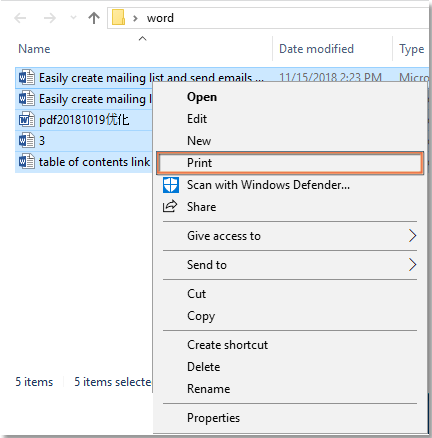The image size is (432, 438).
Task: Expand the Give access to submenu
Action: 290,236
